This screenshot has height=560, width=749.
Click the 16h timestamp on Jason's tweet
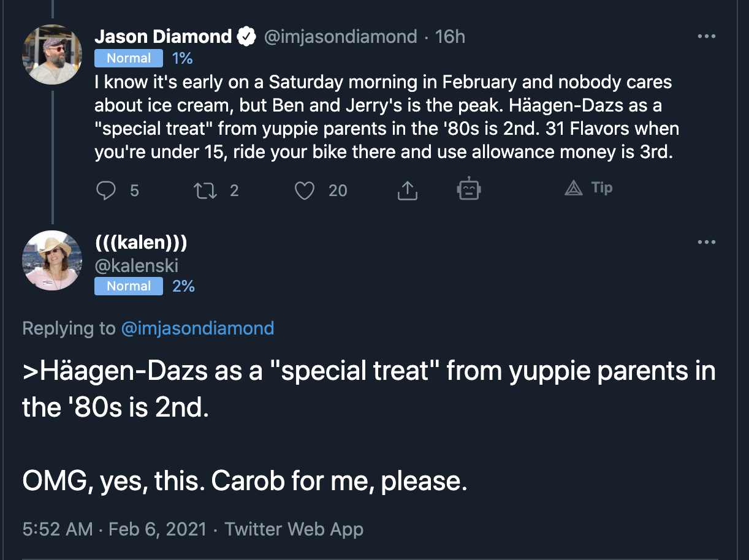pyautogui.click(x=450, y=37)
